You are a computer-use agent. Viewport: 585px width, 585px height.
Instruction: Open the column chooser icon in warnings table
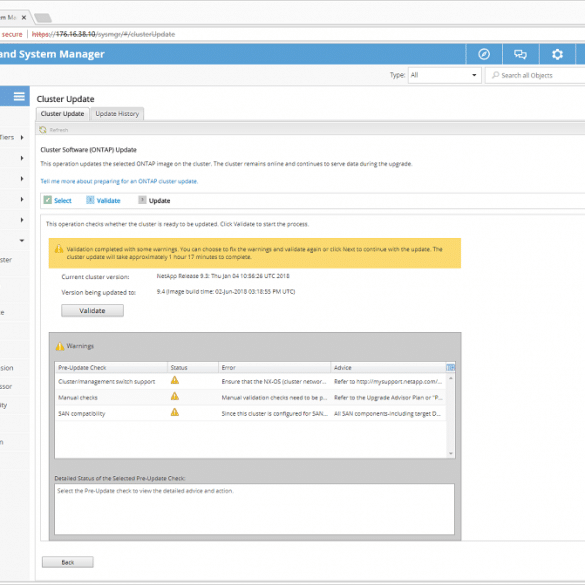[x=450, y=367]
